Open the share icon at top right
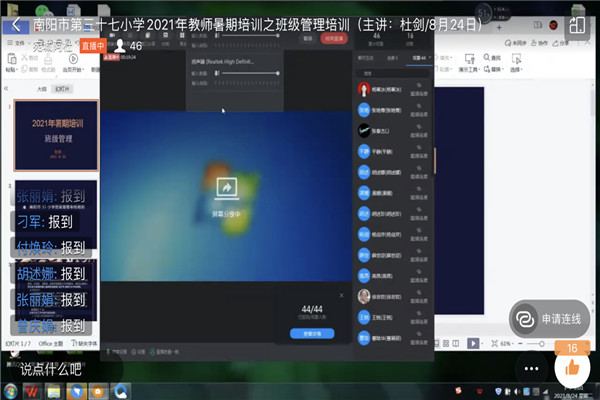The width and height of the screenshot is (600, 400). click(578, 24)
